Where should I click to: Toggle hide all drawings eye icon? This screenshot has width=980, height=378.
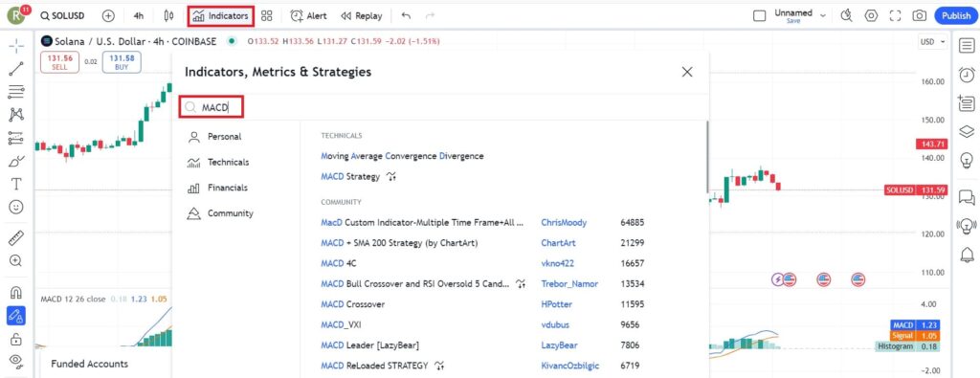tap(16, 361)
